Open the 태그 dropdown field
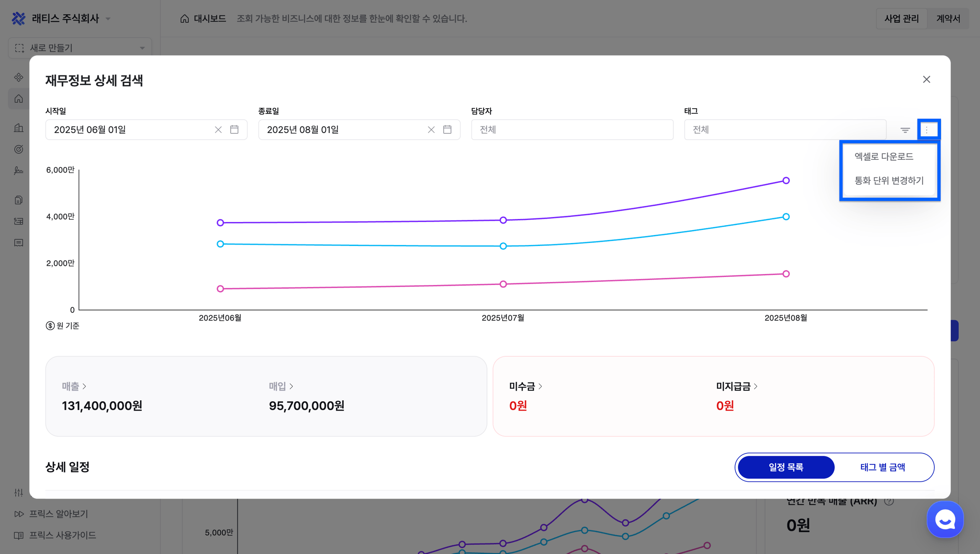Image resolution: width=980 pixels, height=554 pixels. click(785, 130)
